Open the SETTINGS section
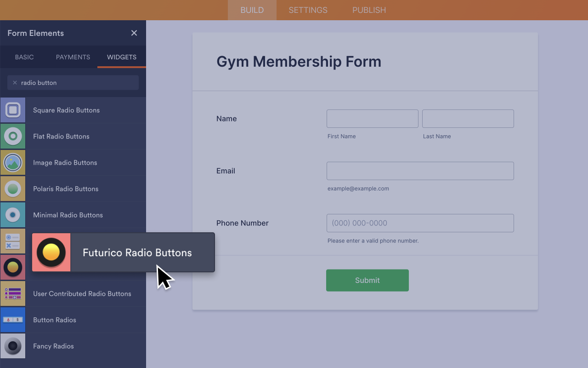This screenshot has height=368, width=588. click(308, 10)
